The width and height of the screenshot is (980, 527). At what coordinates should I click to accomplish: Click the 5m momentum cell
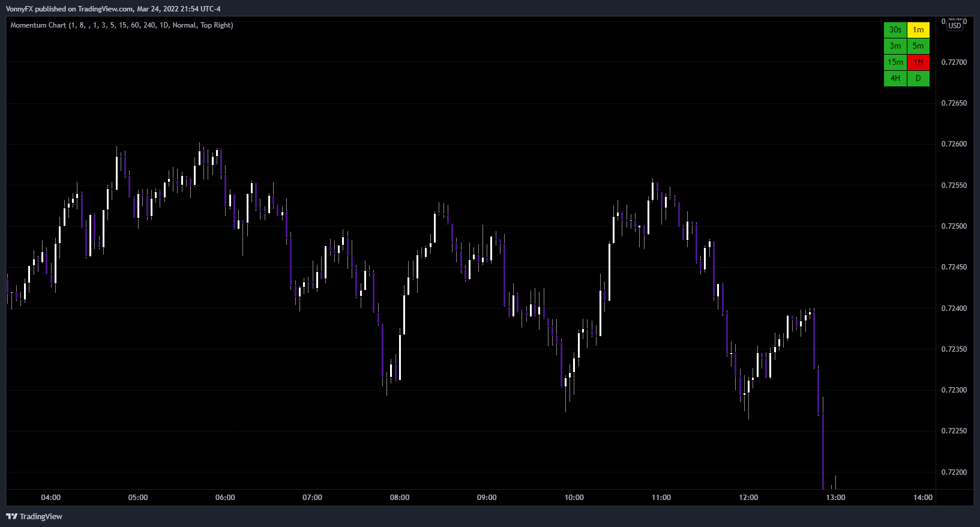tap(918, 46)
